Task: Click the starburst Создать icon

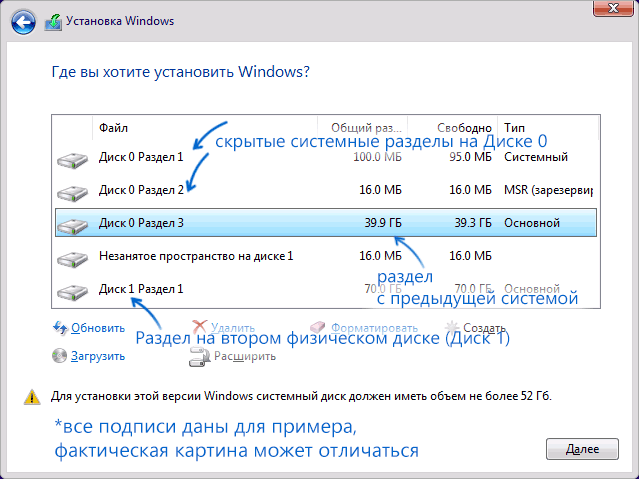Action: (x=452, y=327)
